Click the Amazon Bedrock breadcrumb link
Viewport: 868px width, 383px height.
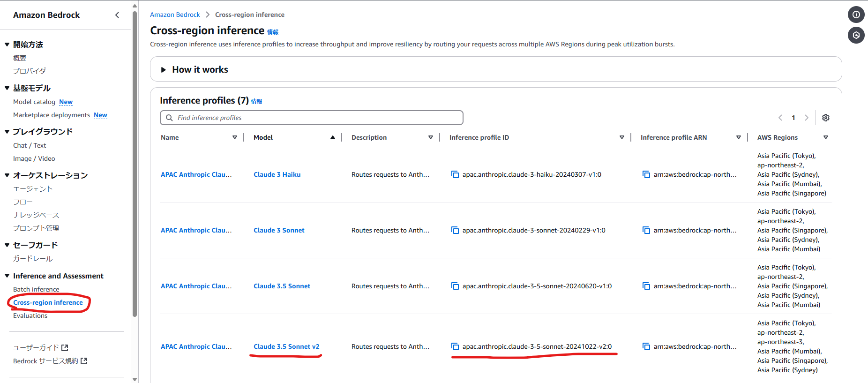pyautogui.click(x=175, y=15)
